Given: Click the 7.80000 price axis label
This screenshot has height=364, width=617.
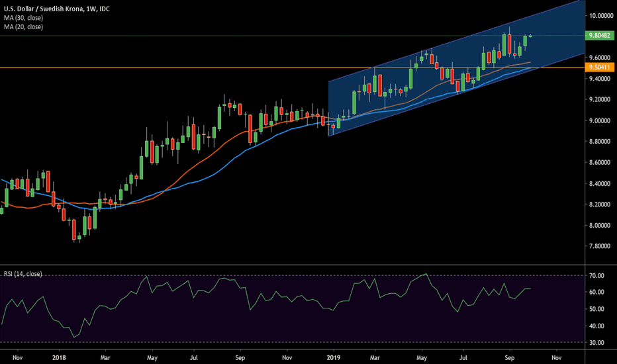Looking at the screenshot, I should [x=600, y=246].
